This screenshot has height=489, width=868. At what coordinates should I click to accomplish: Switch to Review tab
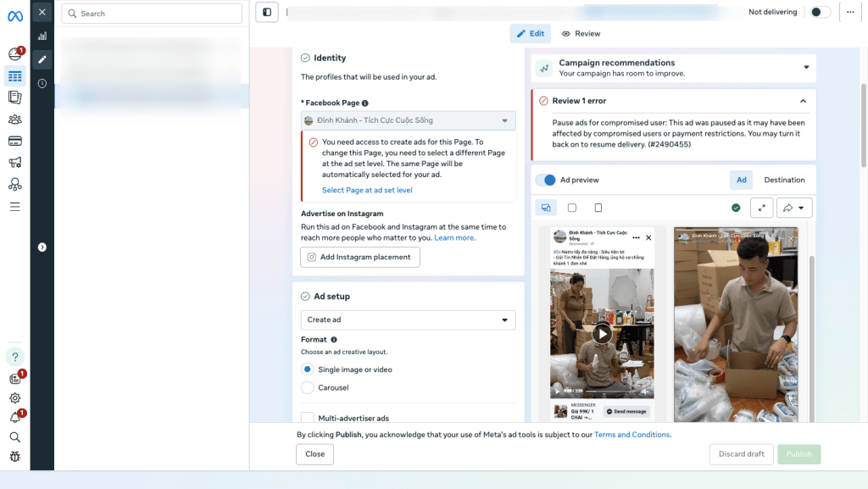[581, 34]
